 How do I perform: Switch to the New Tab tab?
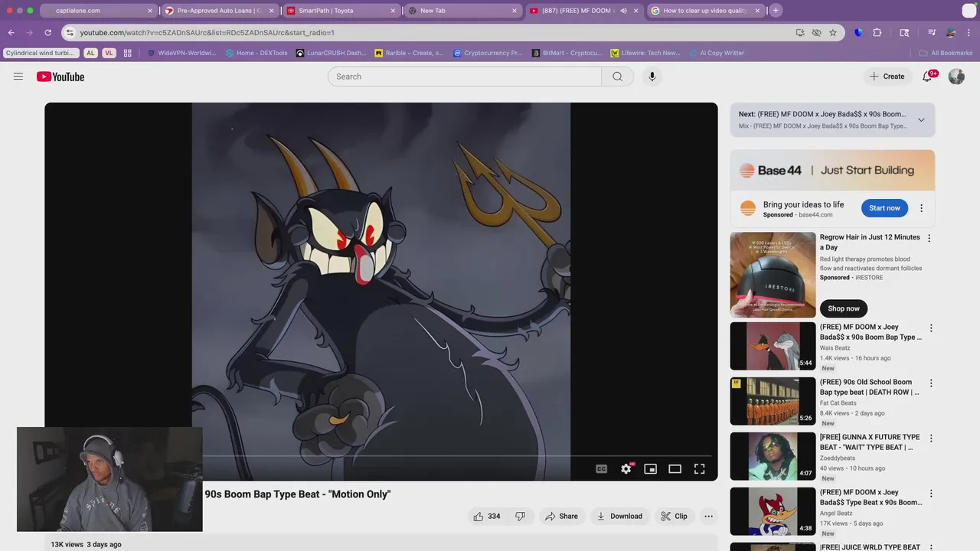[x=462, y=11]
